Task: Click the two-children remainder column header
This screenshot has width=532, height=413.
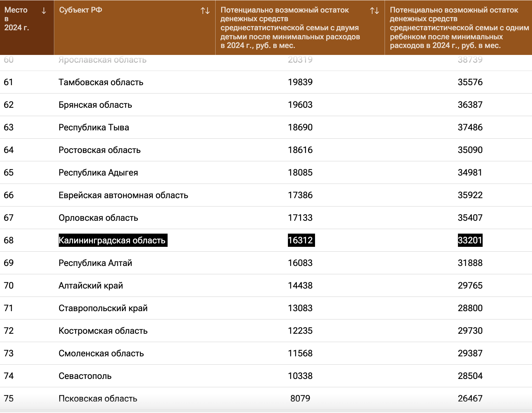Action: point(300,27)
